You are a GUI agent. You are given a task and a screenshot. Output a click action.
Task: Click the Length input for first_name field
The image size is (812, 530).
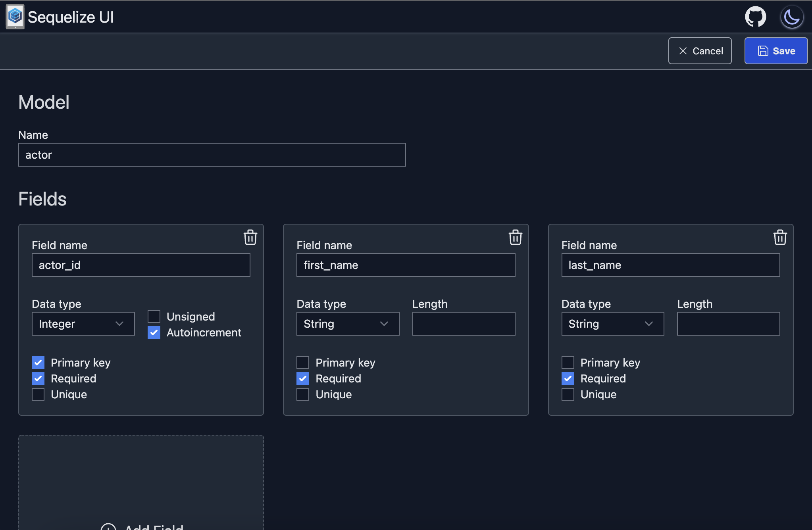click(464, 324)
